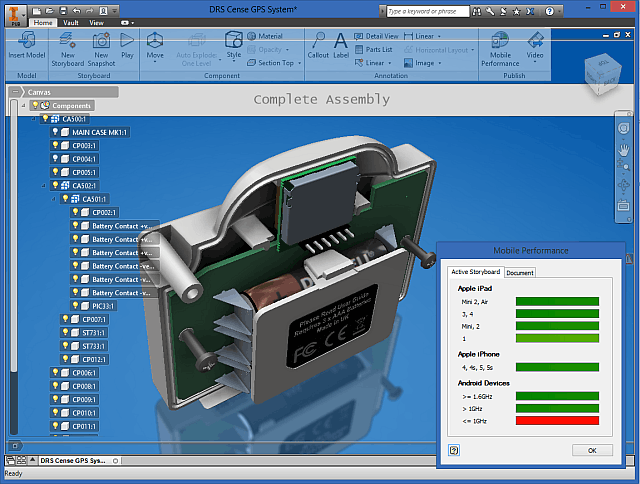Image resolution: width=640 pixels, height=484 pixels.
Task: Open the steering wheel navigation tool
Action: click(x=623, y=129)
